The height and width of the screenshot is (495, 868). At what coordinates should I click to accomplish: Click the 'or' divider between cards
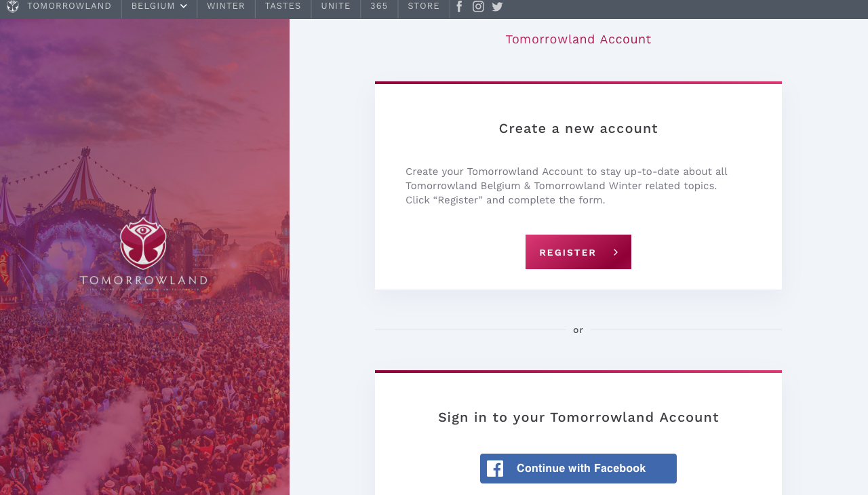pyautogui.click(x=578, y=330)
